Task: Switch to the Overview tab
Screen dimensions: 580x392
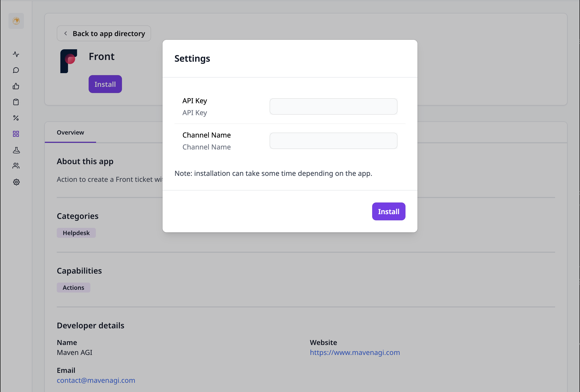Action: 70,132
